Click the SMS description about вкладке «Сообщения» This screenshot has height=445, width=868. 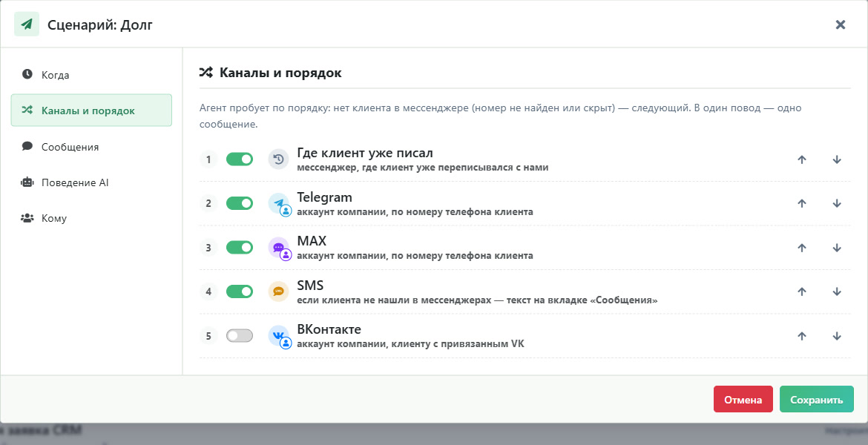(477, 300)
